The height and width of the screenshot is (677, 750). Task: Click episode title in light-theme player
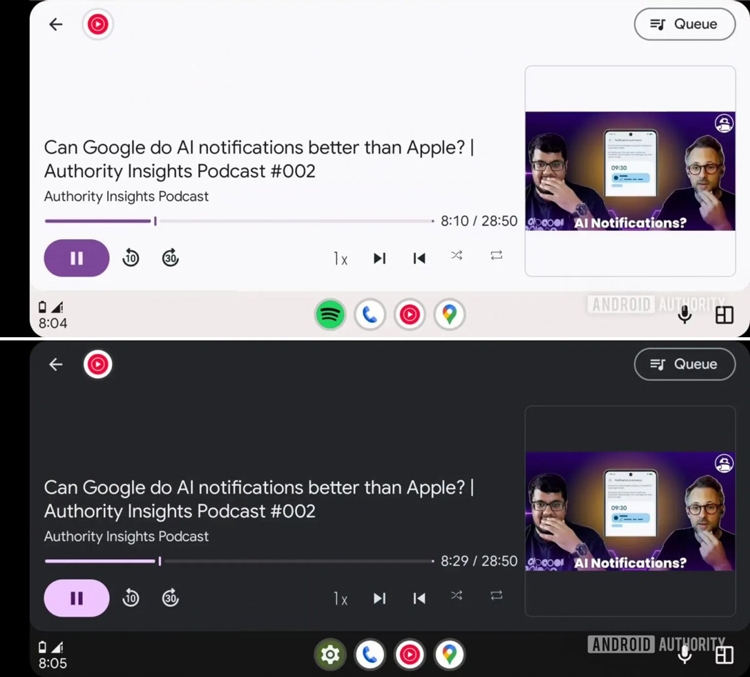259,159
